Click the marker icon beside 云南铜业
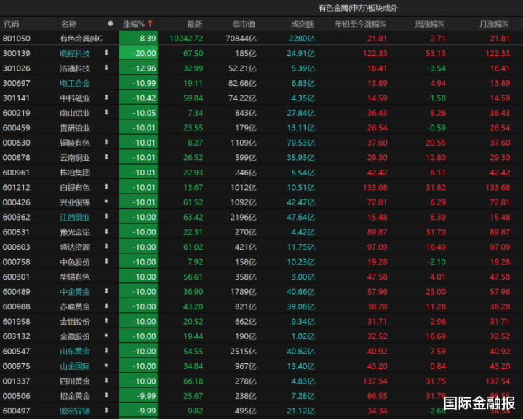The width and height of the screenshot is (523, 420). click(106, 157)
